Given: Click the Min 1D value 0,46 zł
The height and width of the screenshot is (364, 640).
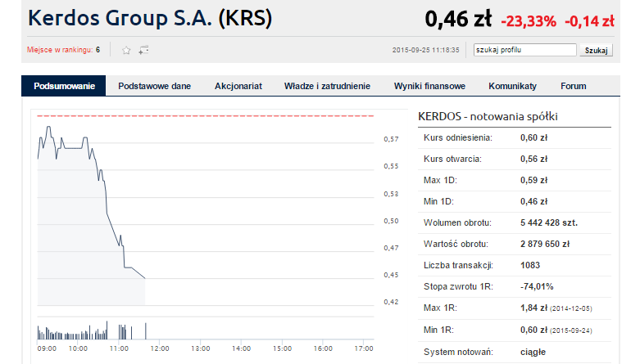Looking at the screenshot, I should [x=533, y=202].
